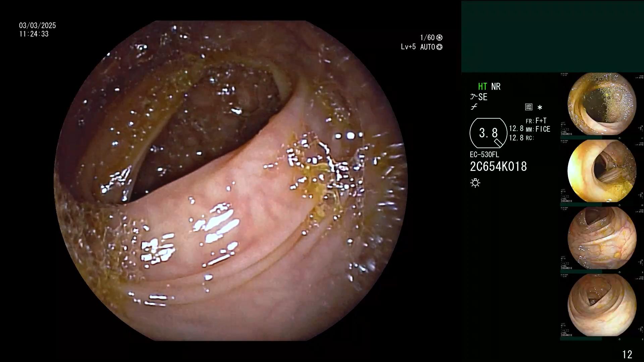
Task: Click the lower 12.8 value next to RC
Action: (516, 138)
